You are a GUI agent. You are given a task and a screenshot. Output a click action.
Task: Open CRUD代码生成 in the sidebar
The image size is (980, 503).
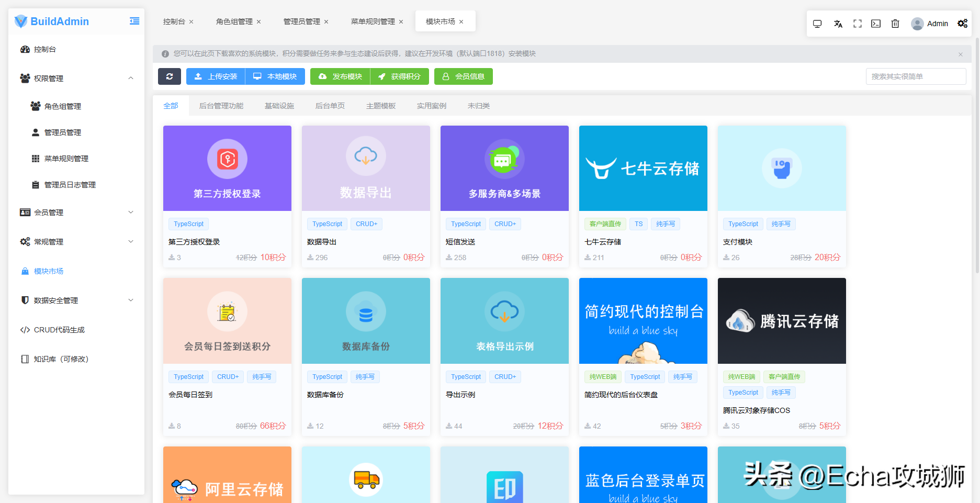(x=76, y=330)
